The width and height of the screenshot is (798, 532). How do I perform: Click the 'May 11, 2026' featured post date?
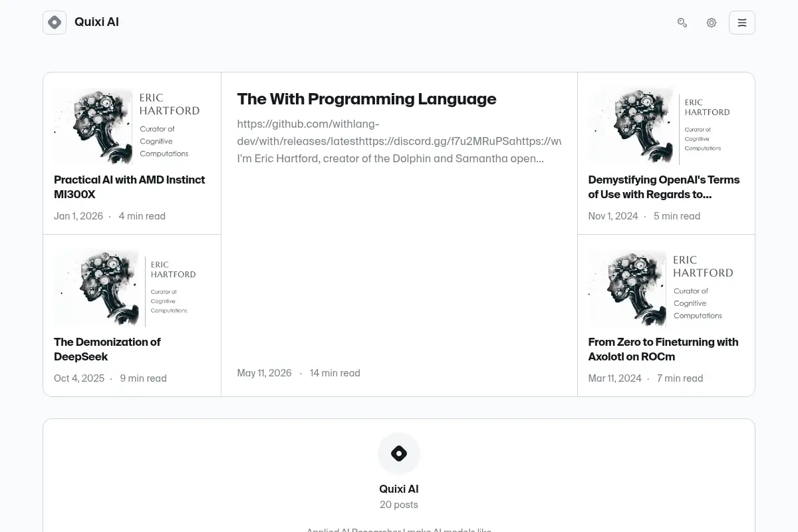coord(264,373)
